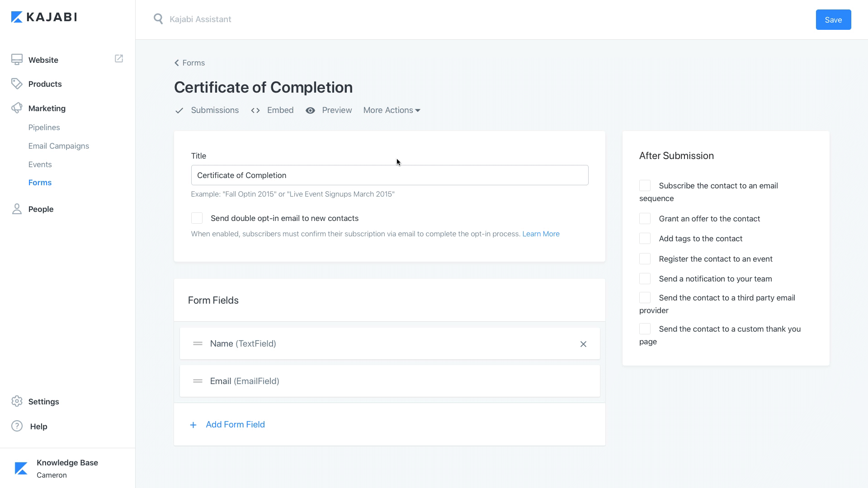868x488 pixels.
Task: Expand the More Actions dropdown
Action: 392,110
